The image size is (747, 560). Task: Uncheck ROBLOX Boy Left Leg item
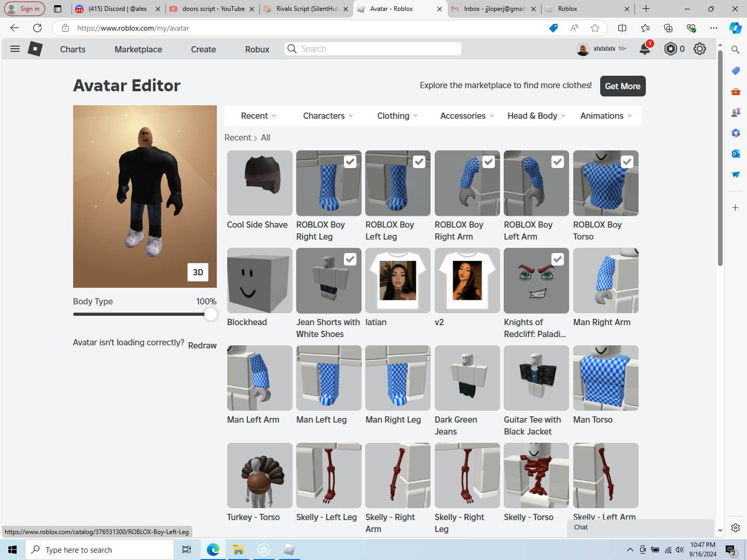tap(419, 162)
